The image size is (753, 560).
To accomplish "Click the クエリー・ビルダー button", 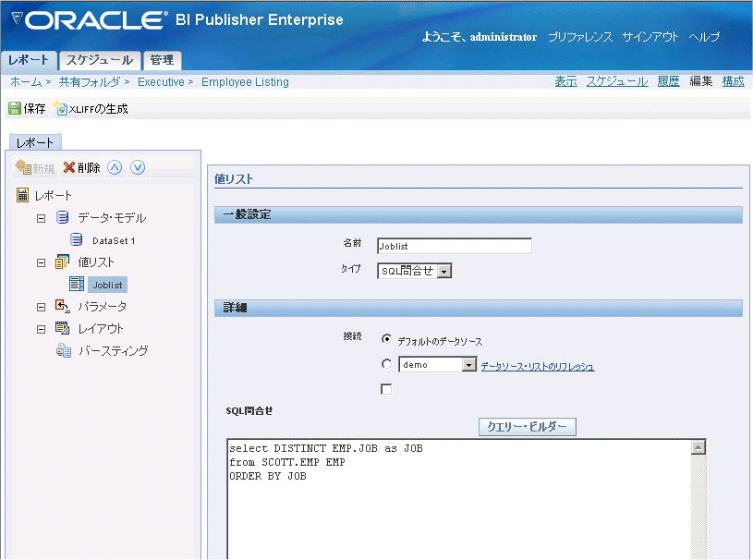I will tap(528, 426).
